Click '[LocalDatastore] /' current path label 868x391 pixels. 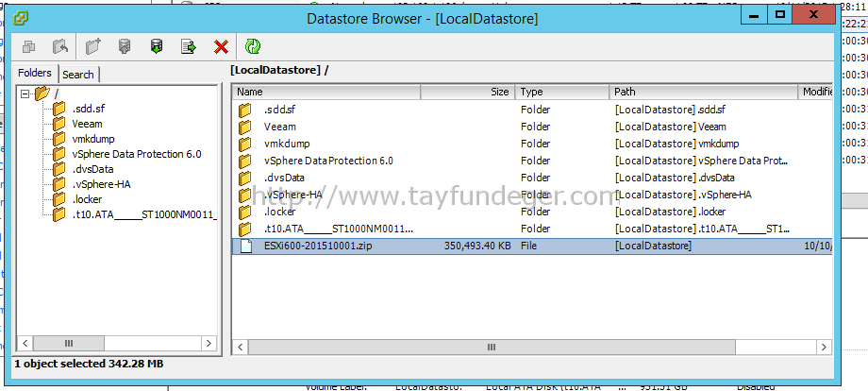(x=279, y=70)
